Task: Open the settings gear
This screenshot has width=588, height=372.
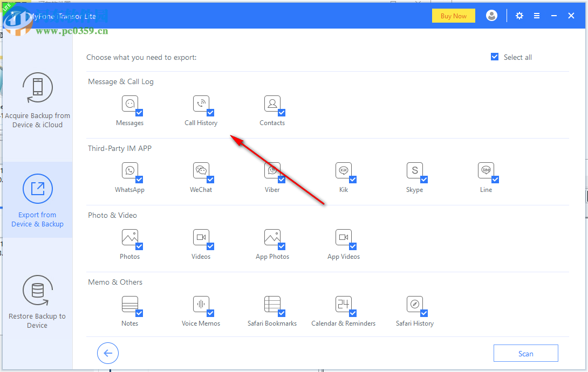Action: pos(519,16)
